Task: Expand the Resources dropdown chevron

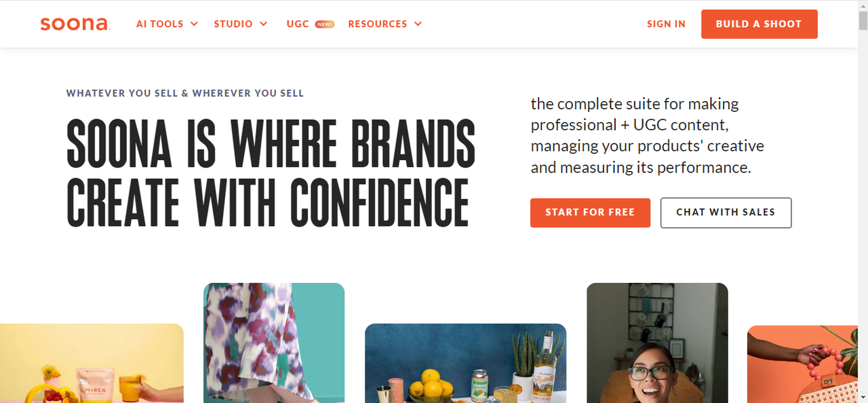Action: point(418,24)
